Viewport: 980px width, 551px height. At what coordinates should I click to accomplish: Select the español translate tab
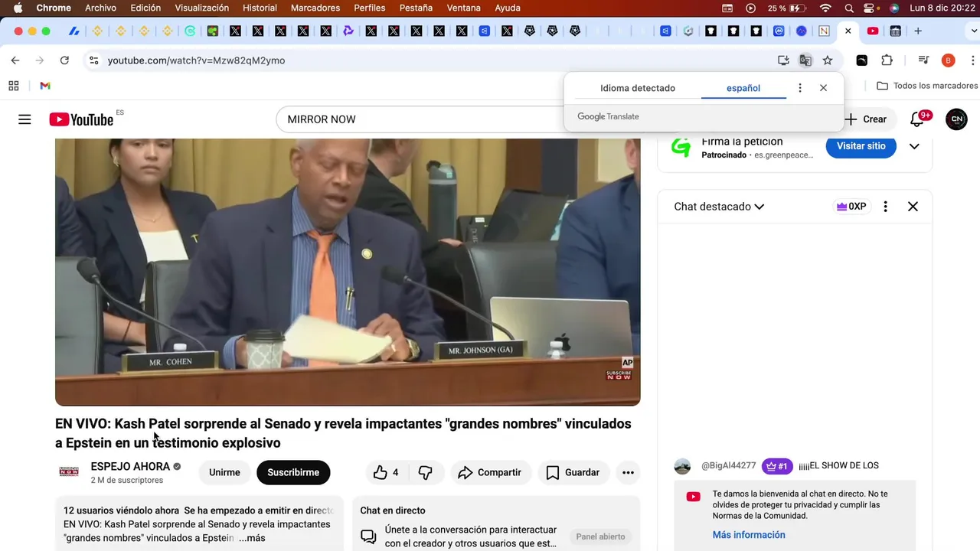743,88
